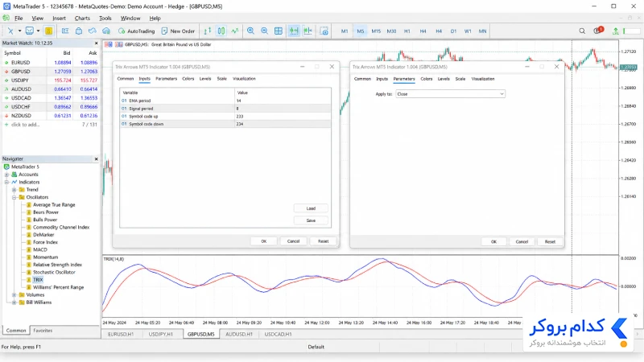Select the TRIX indicator in Navigator

click(38, 280)
